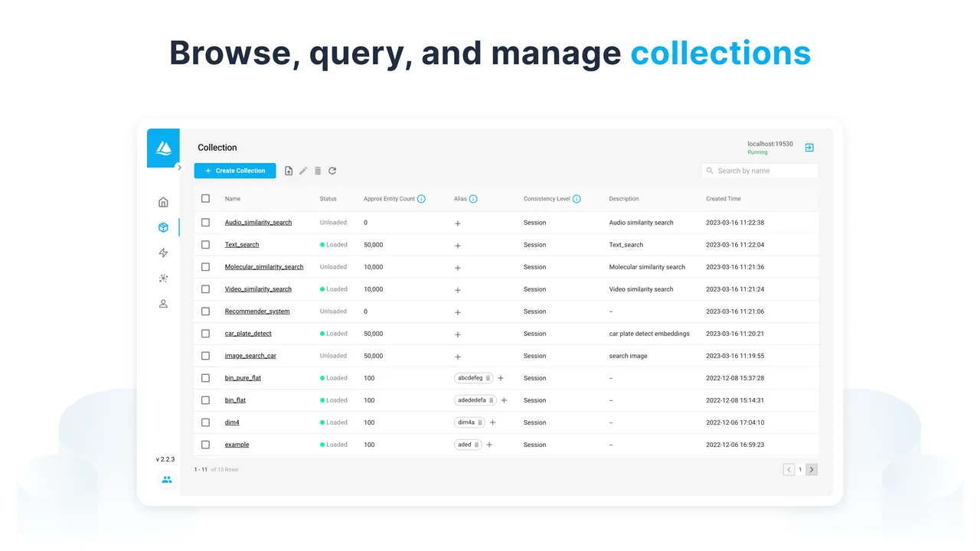Check the image_search_car row checkbox
Viewport: 980px width, 551px height.
[x=205, y=356]
